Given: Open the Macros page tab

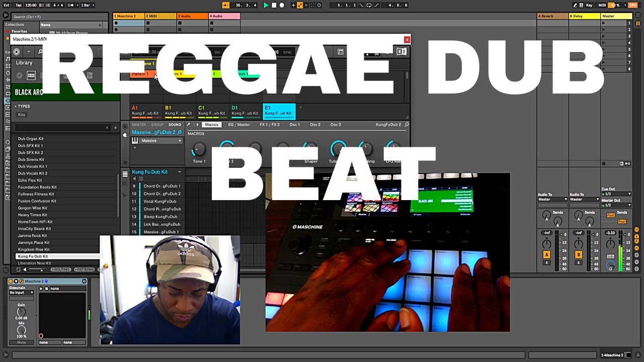Looking at the screenshot, I should click(x=212, y=125).
